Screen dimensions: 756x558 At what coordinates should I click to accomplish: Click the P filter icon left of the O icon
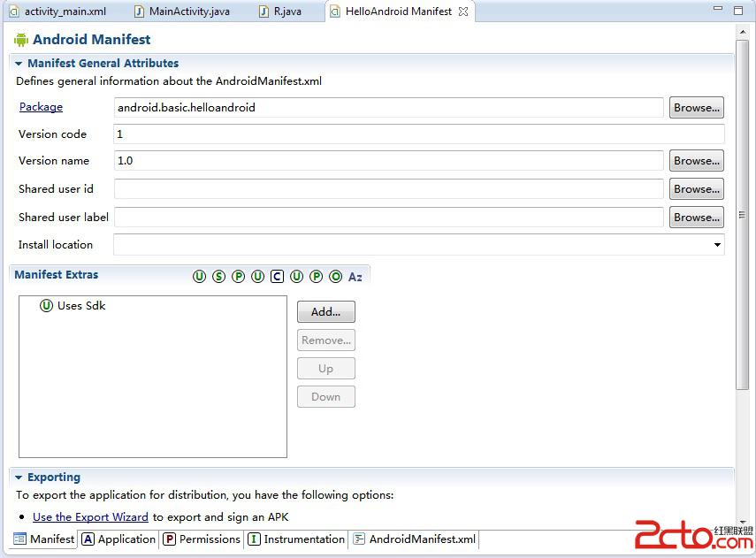click(317, 277)
